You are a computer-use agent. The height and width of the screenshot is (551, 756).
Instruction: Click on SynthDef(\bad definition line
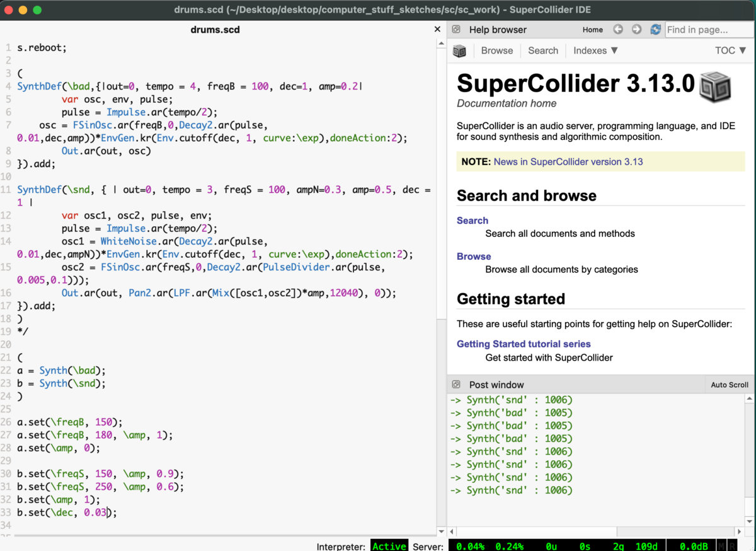point(190,86)
